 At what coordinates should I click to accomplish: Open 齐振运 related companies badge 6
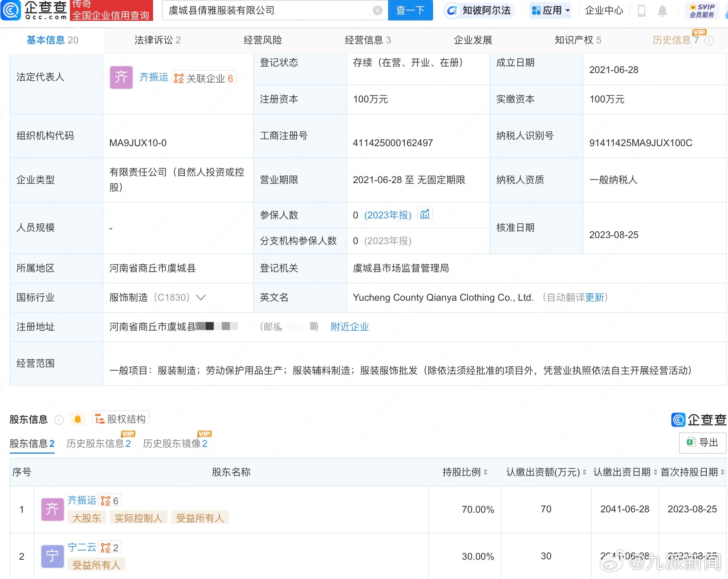coord(110,501)
